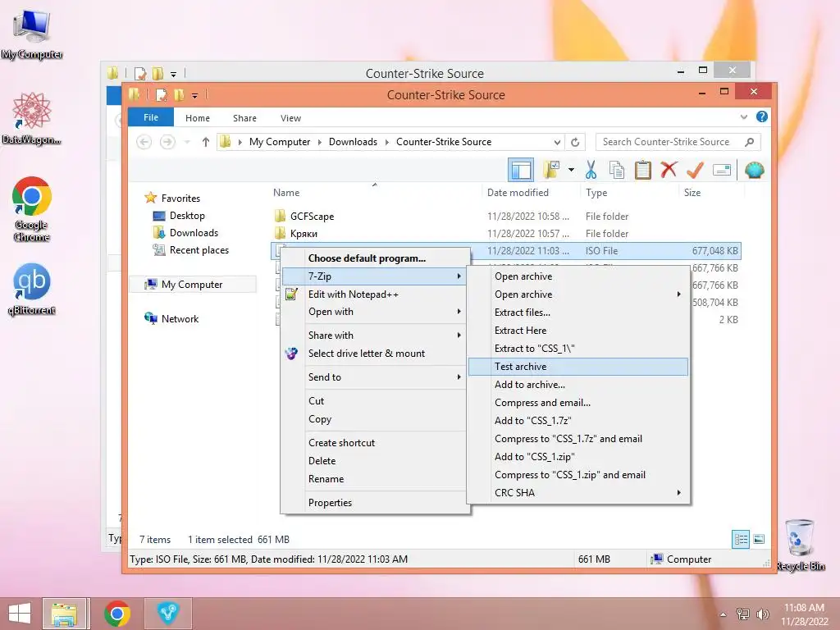
Task: Expand the ribbon chevron
Action: pyautogui.click(x=743, y=116)
